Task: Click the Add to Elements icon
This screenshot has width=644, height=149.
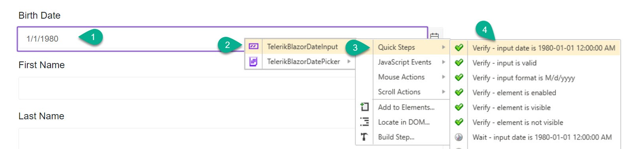Action: (x=364, y=107)
